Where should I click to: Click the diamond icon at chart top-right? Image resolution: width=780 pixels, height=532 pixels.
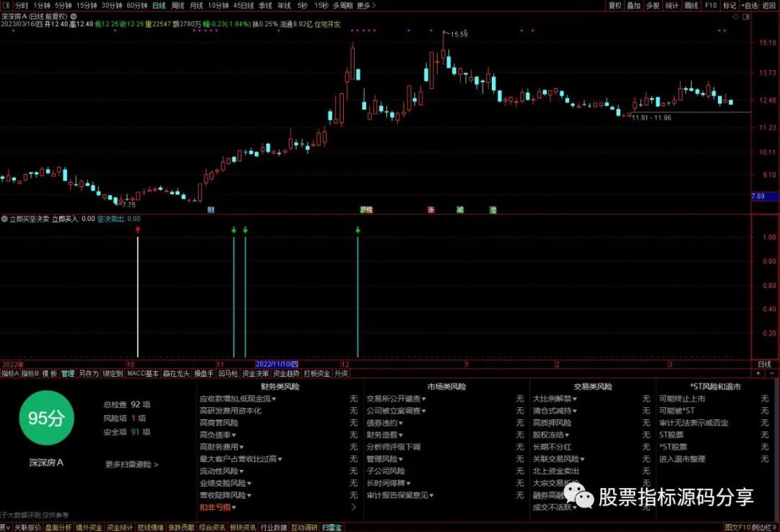736,17
